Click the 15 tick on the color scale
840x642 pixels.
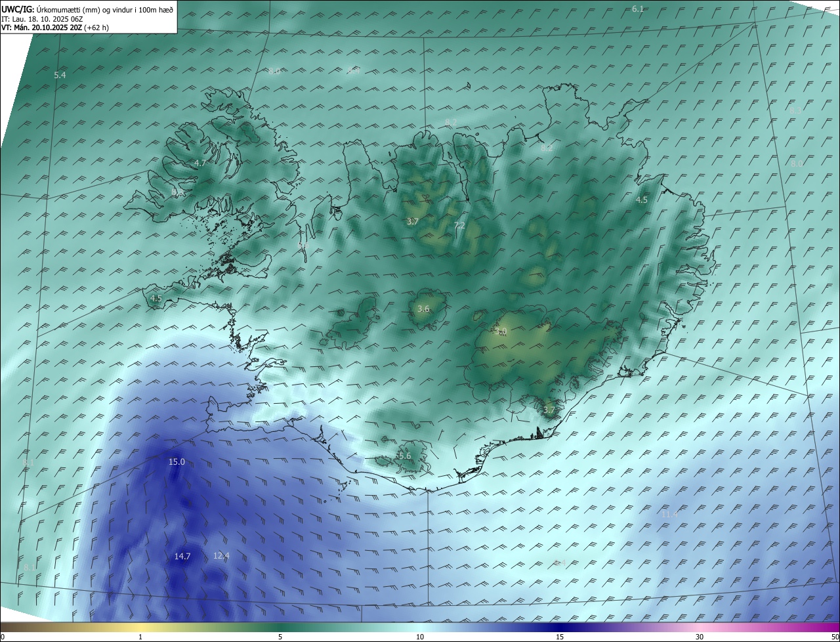coord(560,637)
